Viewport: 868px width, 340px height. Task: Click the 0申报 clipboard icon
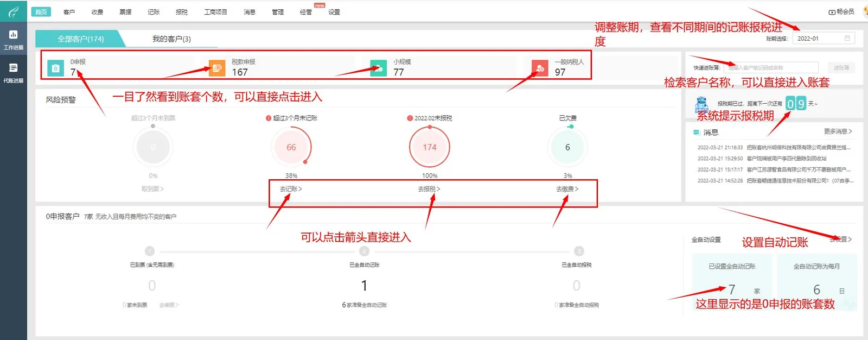point(55,68)
